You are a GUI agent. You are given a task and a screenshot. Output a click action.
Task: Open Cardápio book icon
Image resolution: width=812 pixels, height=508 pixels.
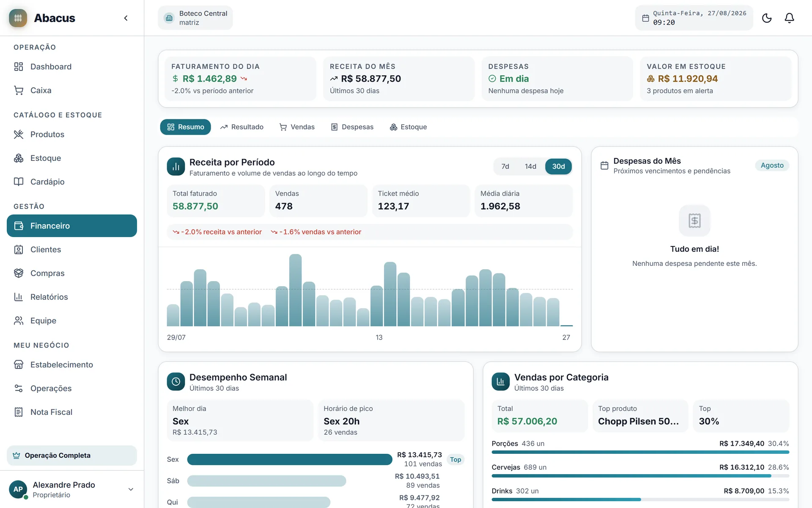tap(19, 182)
